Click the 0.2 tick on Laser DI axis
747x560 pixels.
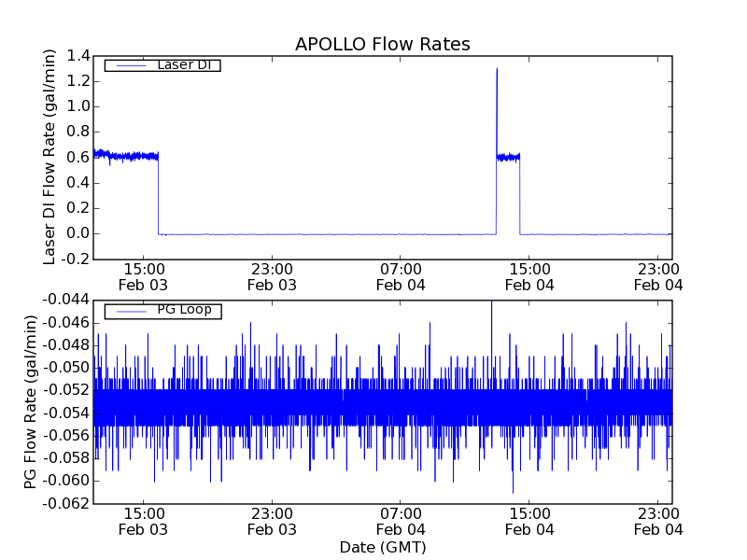coord(78,208)
